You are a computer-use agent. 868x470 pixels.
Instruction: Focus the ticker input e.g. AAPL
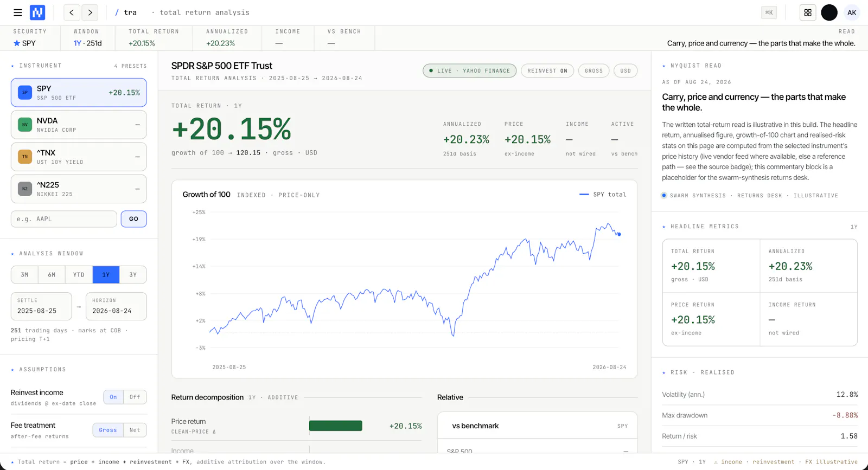[x=64, y=219]
